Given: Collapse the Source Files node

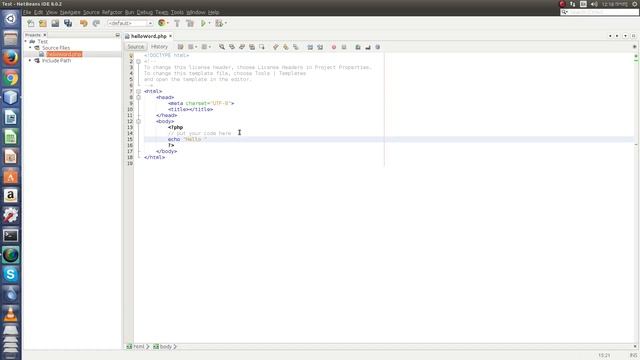Looking at the screenshot, I should (x=30, y=48).
